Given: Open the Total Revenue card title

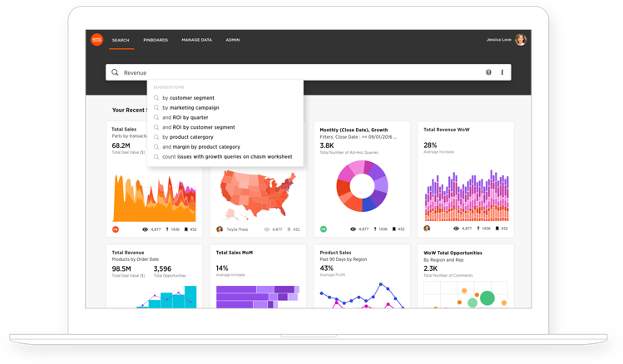Looking at the screenshot, I should coord(128,253).
